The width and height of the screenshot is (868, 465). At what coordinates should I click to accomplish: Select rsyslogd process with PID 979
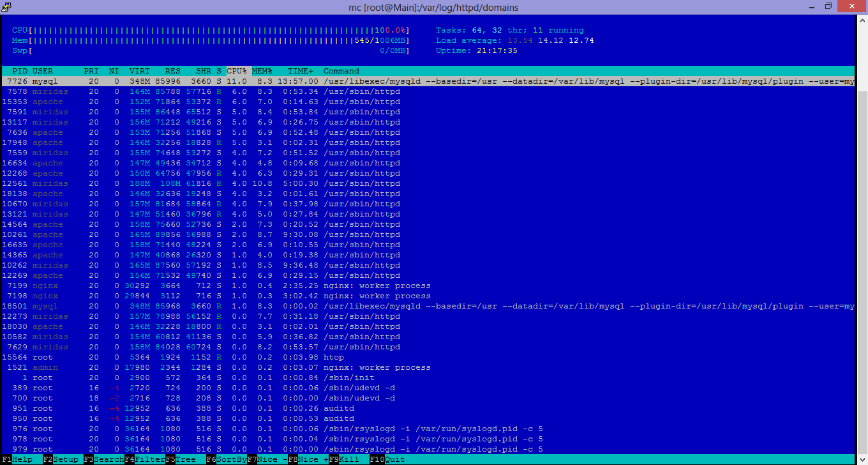pos(428,449)
